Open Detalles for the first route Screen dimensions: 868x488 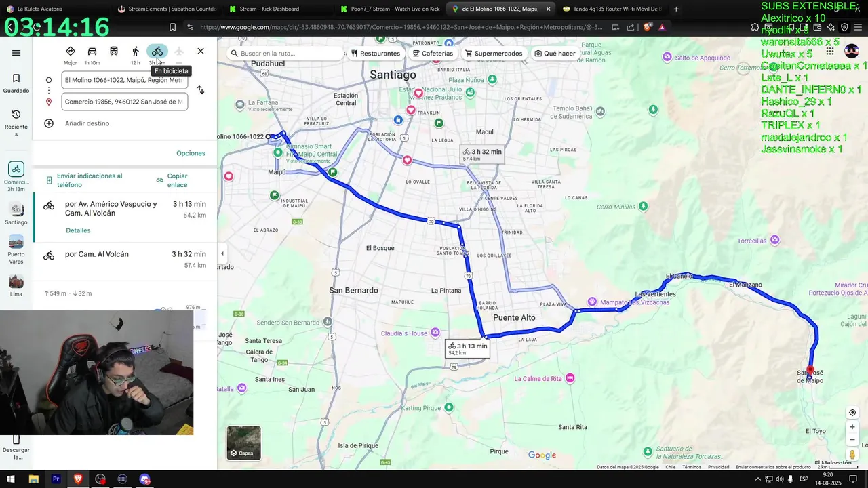pos(78,230)
